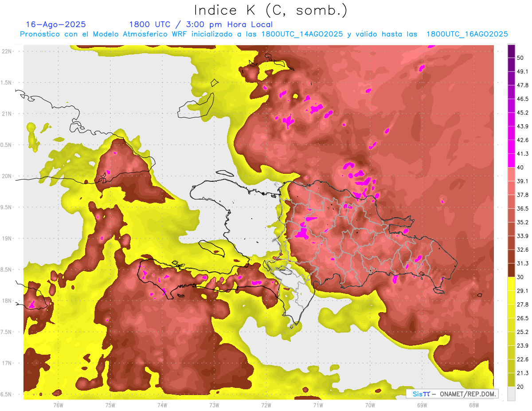
Task: Click the colorbar value '32.6'
Action: click(523, 250)
